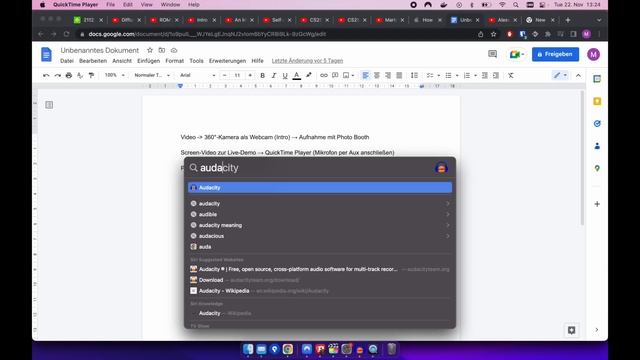Image resolution: width=640 pixels, height=360 pixels.
Task: Open the zoom 100% dropdown
Action: [x=115, y=75]
